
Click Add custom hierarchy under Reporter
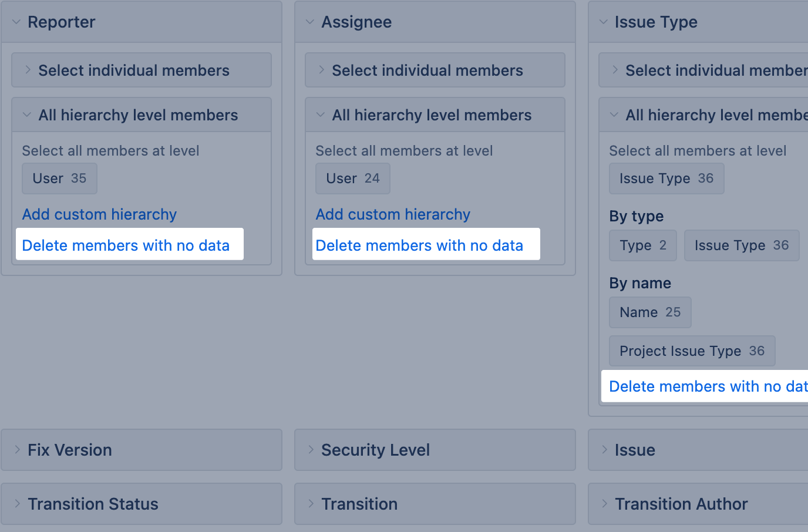(x=99, y=214)
